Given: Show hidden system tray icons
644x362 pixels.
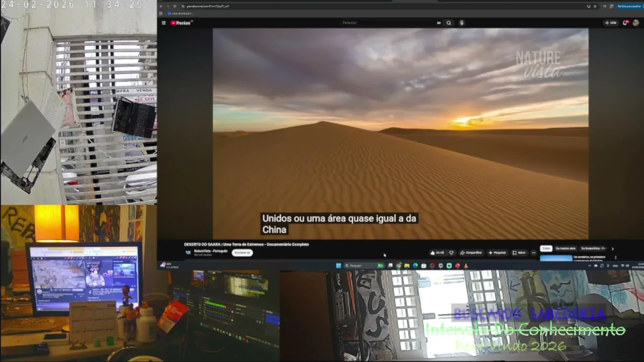Looking at the screenshot, I should click(590, 265).
